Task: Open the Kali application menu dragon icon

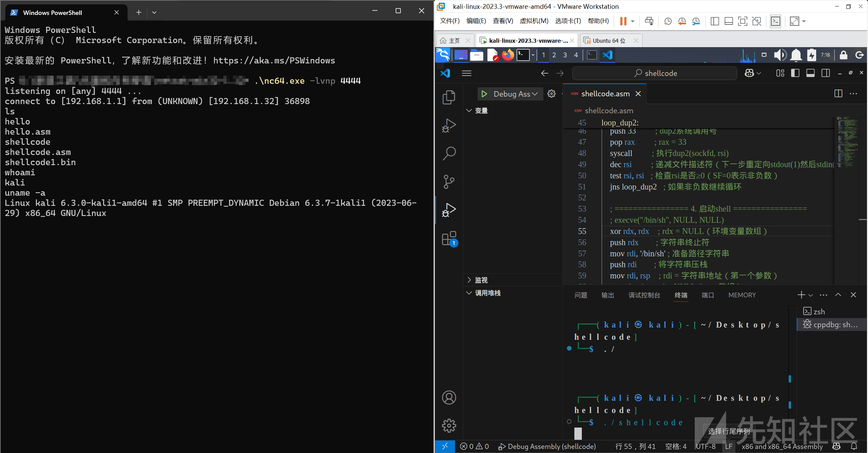Action: click(443, 55)
